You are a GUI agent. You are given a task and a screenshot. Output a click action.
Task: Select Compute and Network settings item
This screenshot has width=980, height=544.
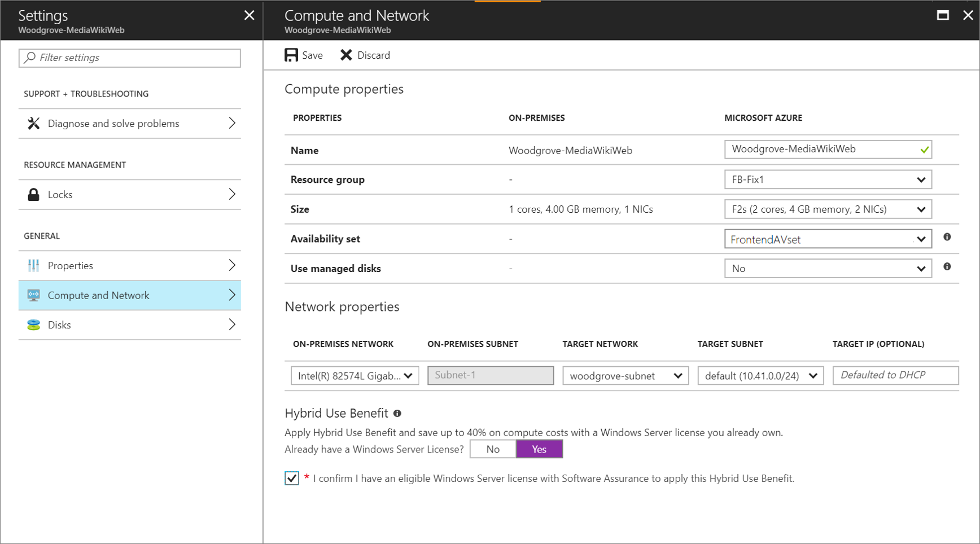tap(130, 295)
